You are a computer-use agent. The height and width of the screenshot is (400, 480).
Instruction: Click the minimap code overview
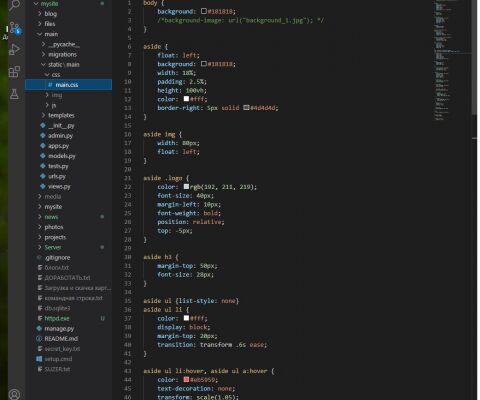click(447, 60)
